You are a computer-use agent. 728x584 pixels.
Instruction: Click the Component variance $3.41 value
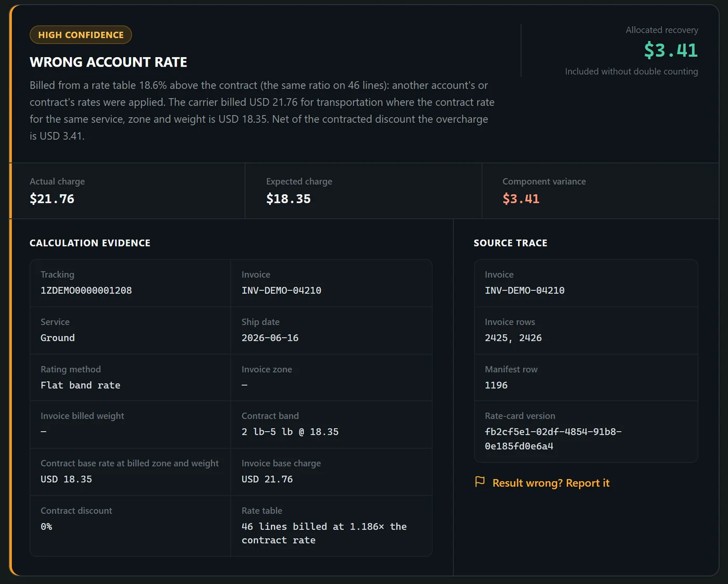click(521, 199)
